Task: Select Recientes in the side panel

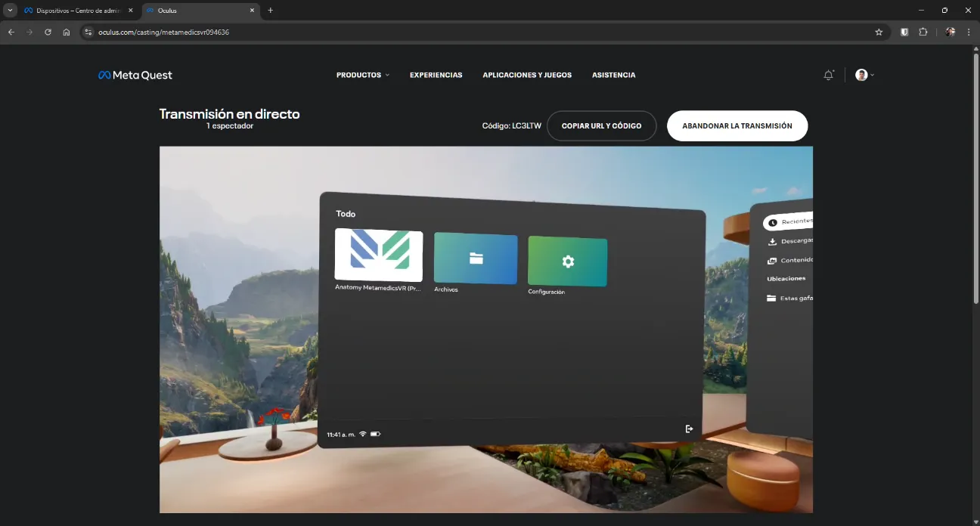Action: (789, 221)
